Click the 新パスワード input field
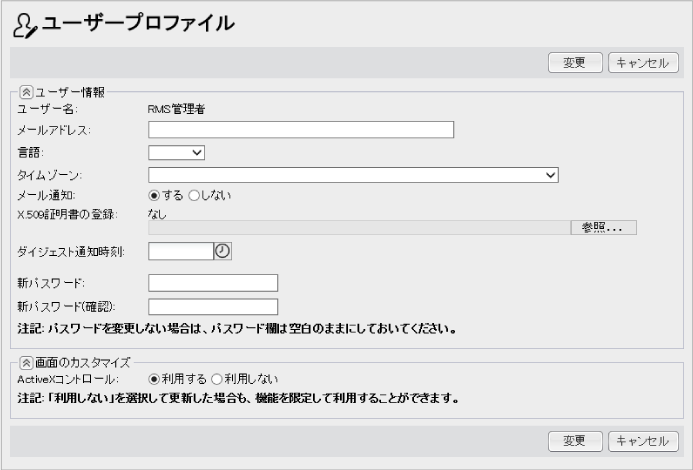 coord(212,283)
